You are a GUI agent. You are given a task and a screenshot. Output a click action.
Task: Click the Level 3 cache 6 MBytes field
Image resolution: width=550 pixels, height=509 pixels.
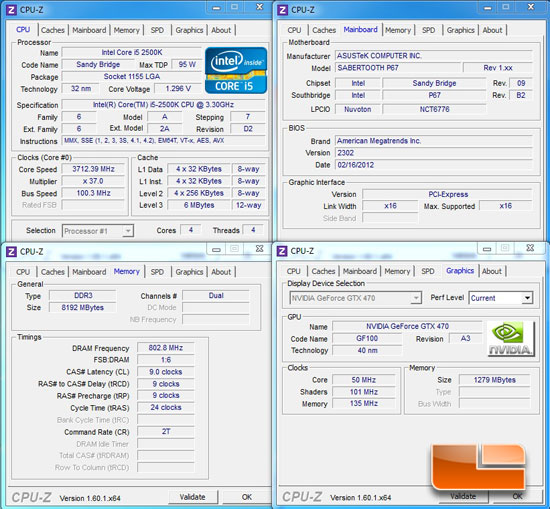(x=199, y=205)
